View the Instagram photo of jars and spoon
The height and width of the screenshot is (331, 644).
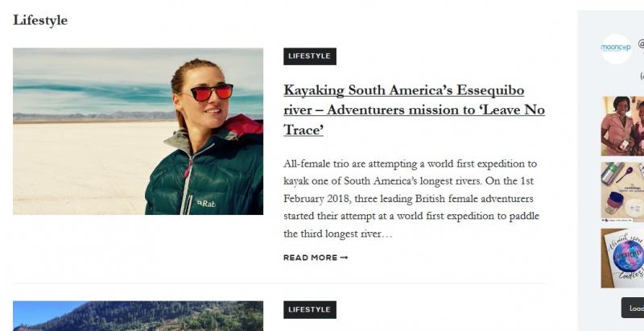[622, 192]
